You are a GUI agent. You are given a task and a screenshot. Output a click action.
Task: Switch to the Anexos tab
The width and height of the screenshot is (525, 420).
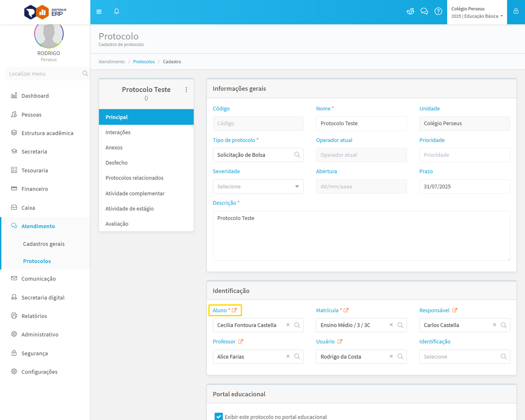pos(146,147)
